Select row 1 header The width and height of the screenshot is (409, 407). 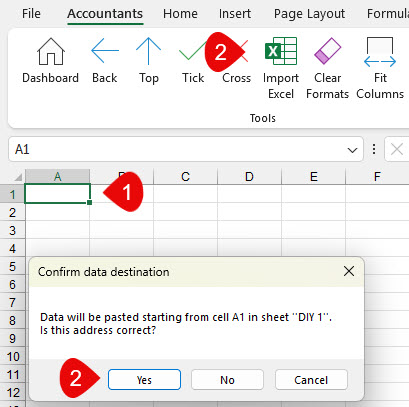pyautogui.click(x=12, y=194)
